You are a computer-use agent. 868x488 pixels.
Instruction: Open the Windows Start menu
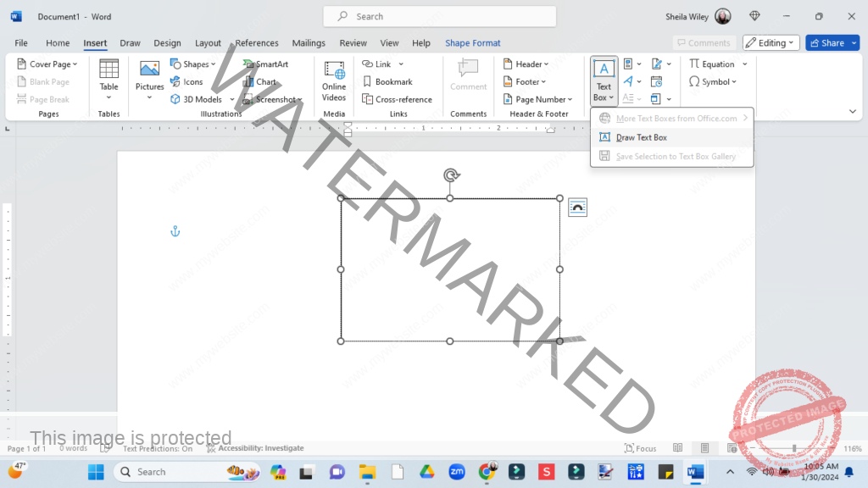(96, 472)
